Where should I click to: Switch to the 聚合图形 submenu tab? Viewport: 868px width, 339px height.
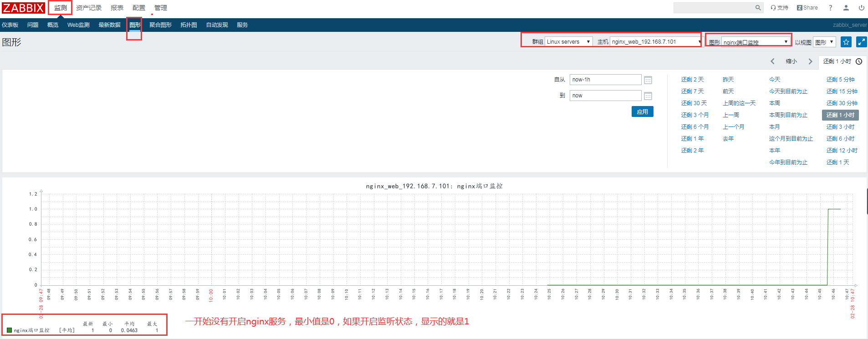160,25
